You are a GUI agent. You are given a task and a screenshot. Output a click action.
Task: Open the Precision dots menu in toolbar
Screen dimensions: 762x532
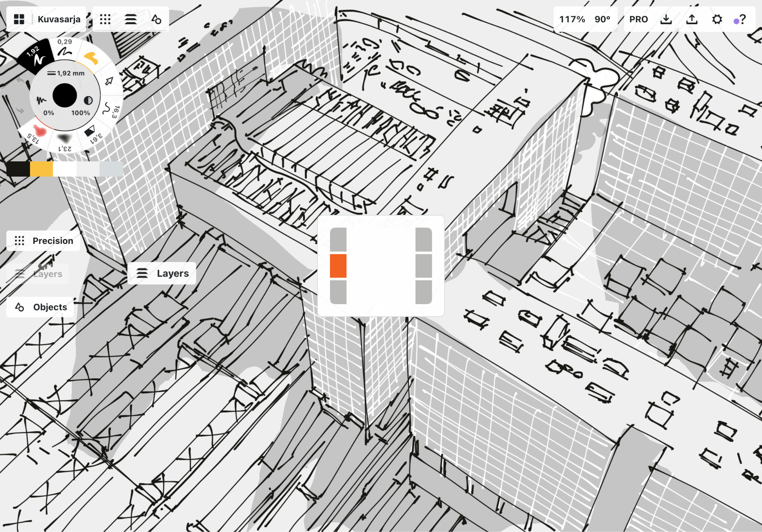pos(105,19)
